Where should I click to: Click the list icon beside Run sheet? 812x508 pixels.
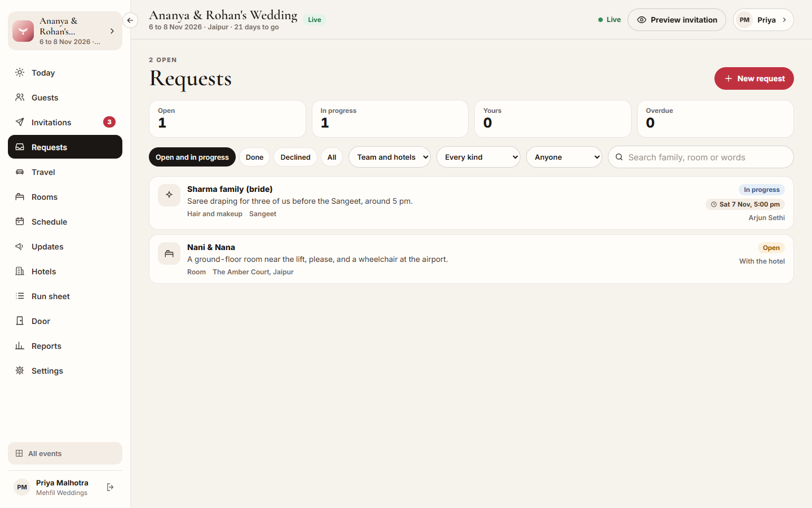[20, 296]
